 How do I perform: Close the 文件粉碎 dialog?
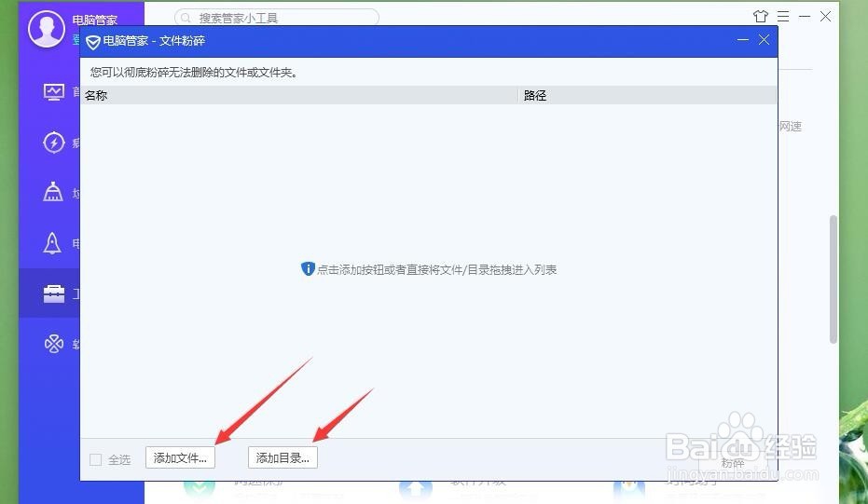click(x=764, y=40)
